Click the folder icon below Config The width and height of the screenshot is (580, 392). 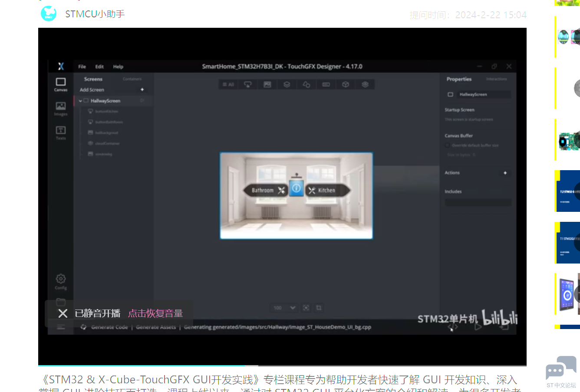point(61,302)
